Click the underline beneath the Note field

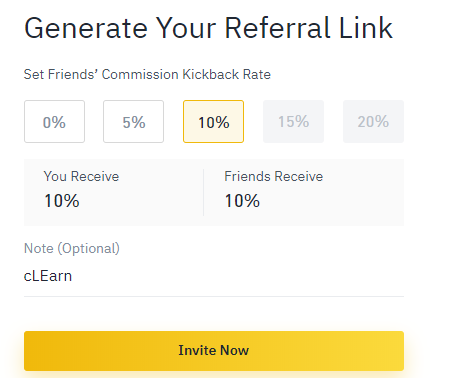coord(214,296)
